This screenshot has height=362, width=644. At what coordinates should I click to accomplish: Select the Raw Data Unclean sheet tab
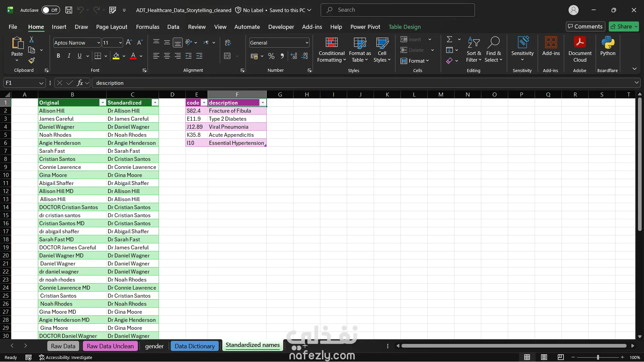pos(110,346)
